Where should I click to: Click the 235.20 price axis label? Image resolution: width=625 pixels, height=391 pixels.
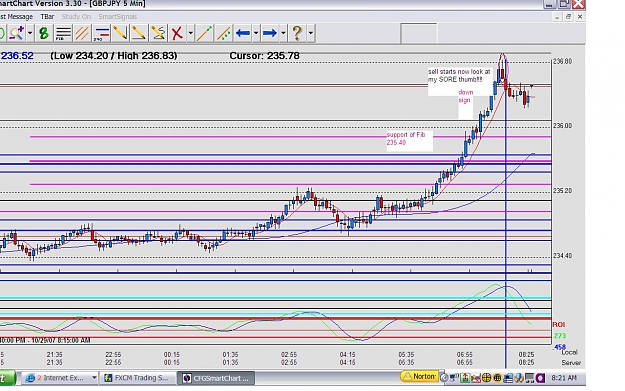coord(562,191)
